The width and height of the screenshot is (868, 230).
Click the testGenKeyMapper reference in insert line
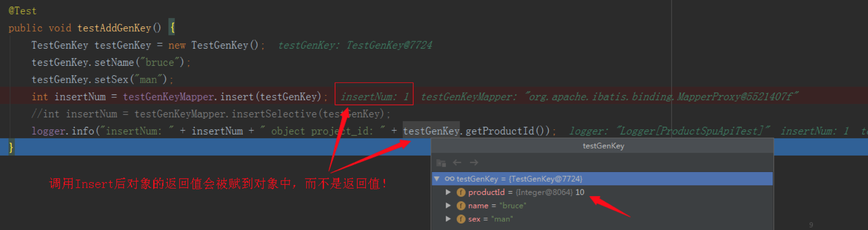[168, 97]
